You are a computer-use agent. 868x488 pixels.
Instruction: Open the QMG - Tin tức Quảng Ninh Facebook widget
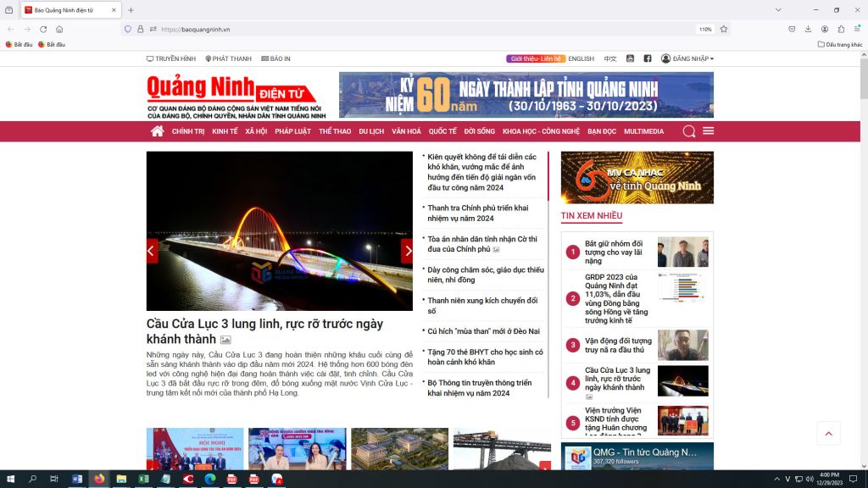point(637,457)
